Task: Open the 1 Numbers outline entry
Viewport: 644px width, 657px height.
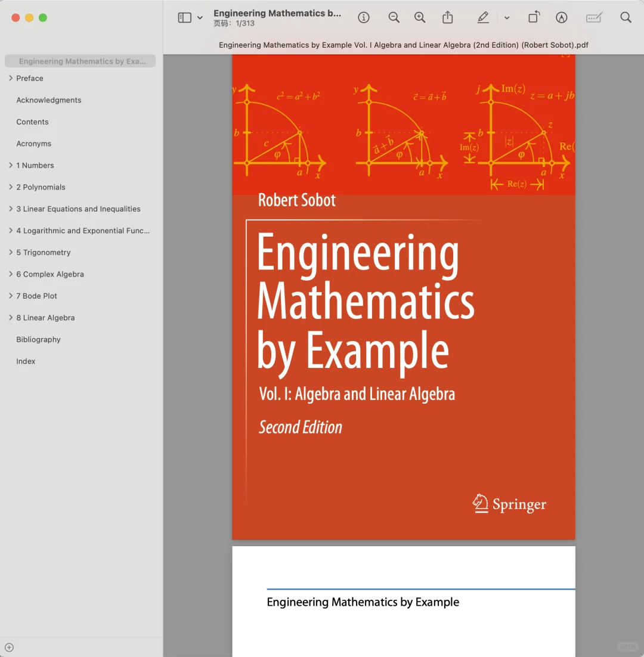Action: coord(35,166)
